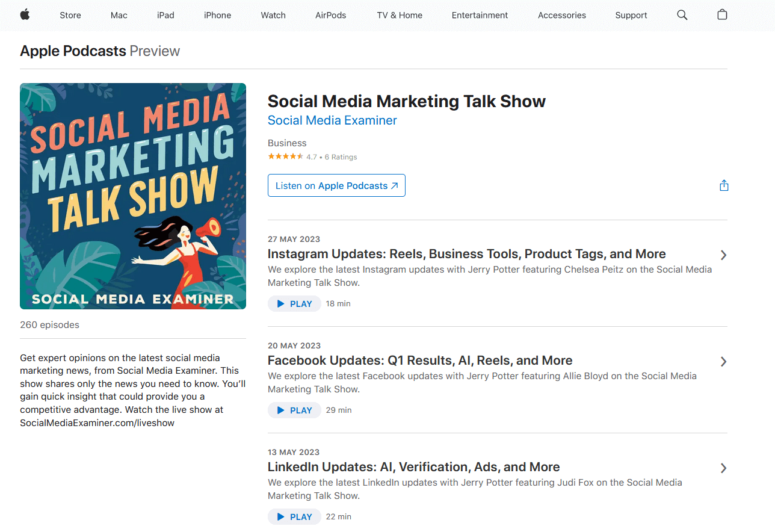Click the Chelsea Peitz episode description
The width and height of the screenshot is (775, 532).
(x=490, y=276)
